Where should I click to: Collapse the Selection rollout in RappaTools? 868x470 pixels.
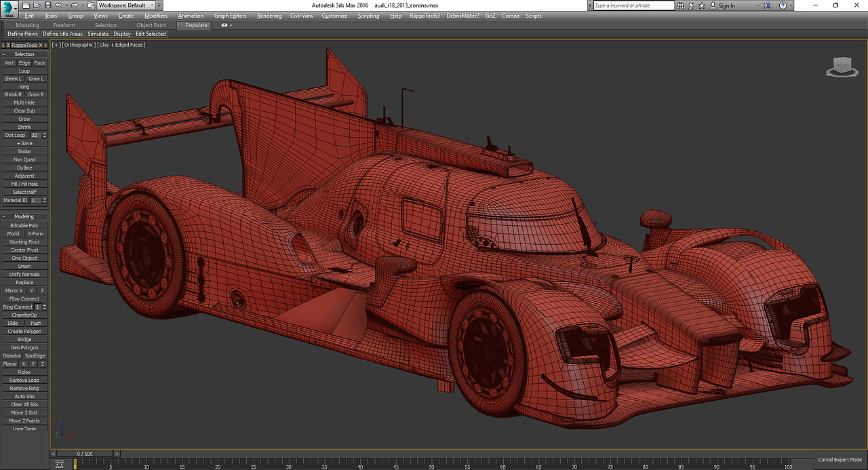3,54
